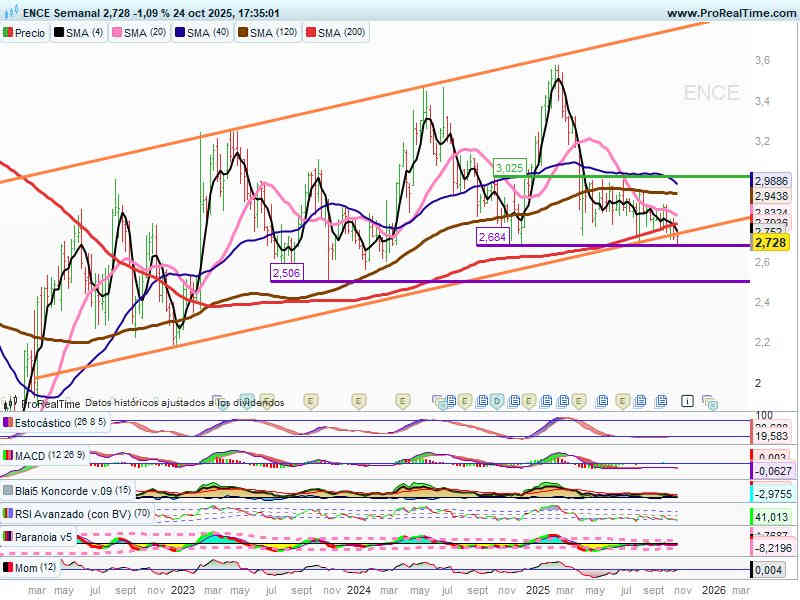Image resolution: width=800 pixels, height=600 pixels.
Task: Click the info 'i' icon on the chart timeline
Action: [x=687, y=401]
